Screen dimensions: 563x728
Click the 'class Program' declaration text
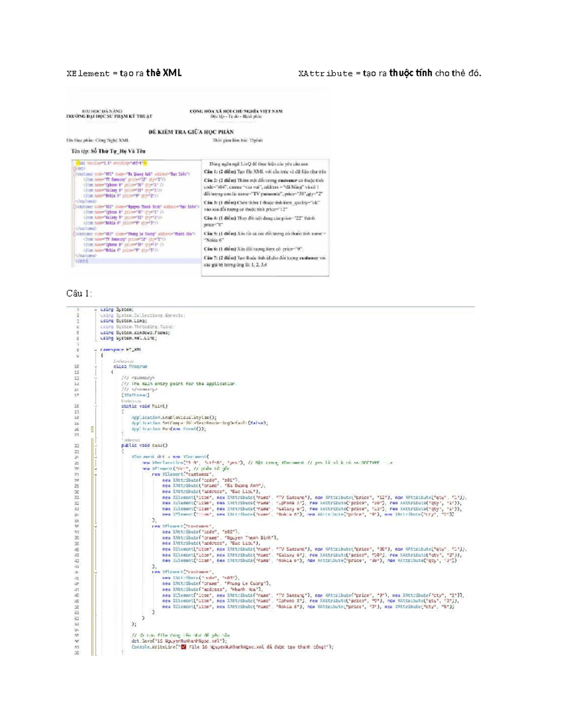pos(130,367)
